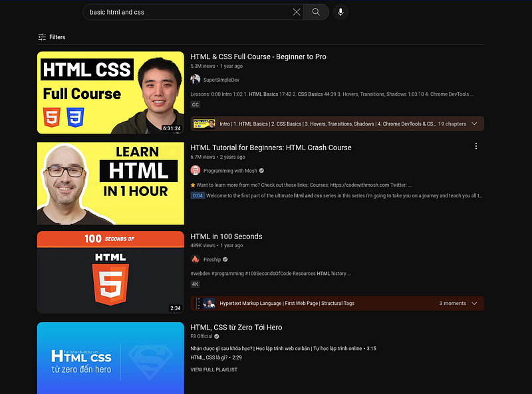Click '6.7M views · 2 years ago' text
532x394 pixels.
click(217, 157)
